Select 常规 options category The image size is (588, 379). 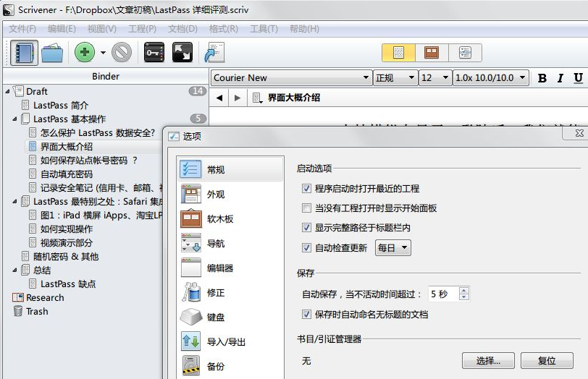click(230, 169)
